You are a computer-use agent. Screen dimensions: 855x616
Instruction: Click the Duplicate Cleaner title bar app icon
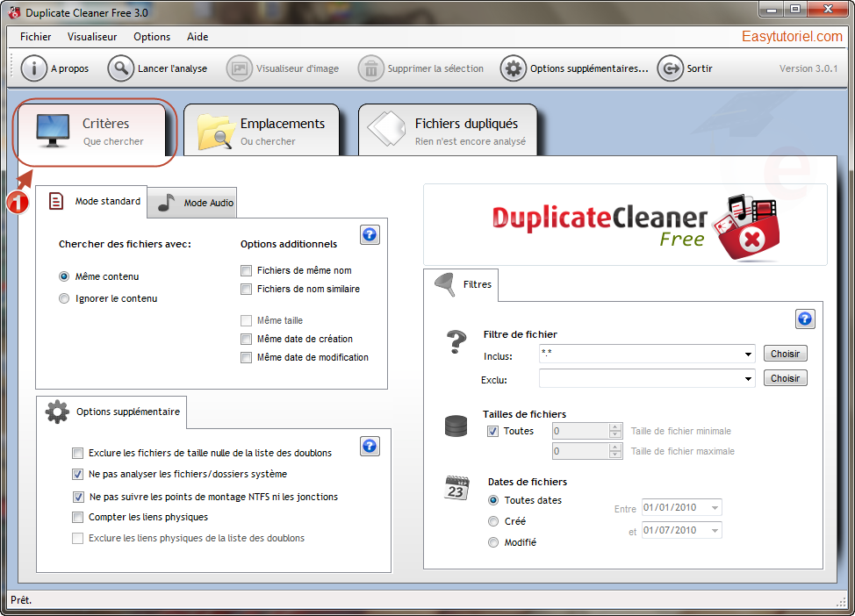[15, 12]
